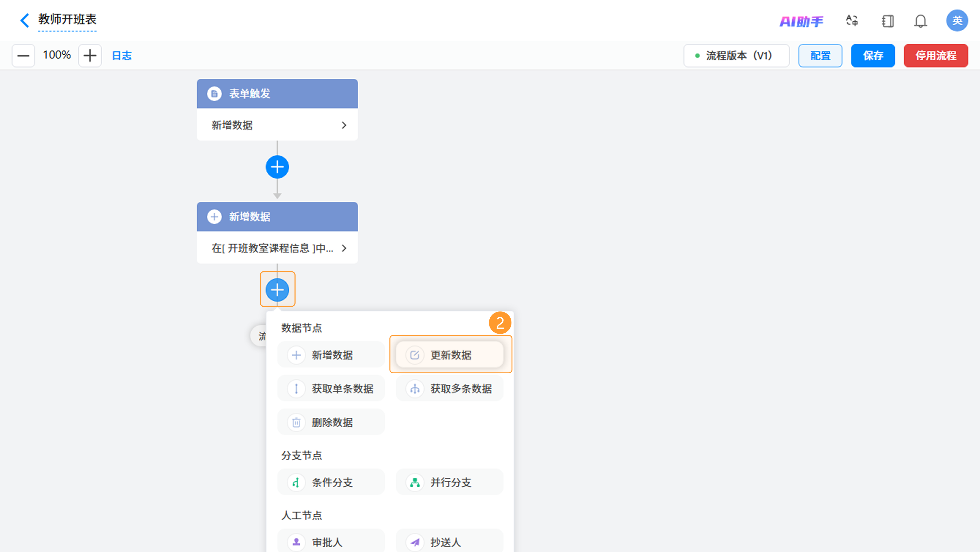Choose 条件分支 branch node
The width and height of the screenshot is (980, 552).
(x=331, y=482)
